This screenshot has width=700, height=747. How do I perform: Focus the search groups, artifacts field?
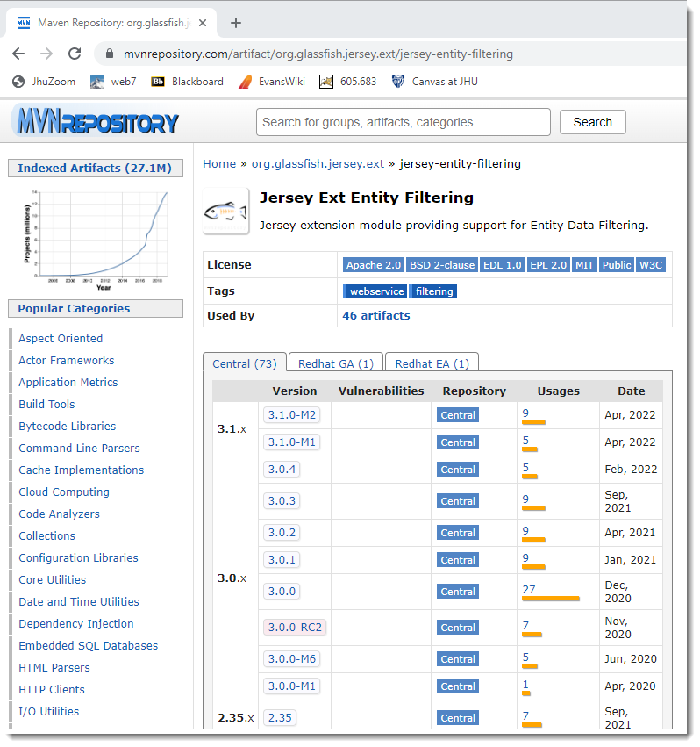coord(403,122)
